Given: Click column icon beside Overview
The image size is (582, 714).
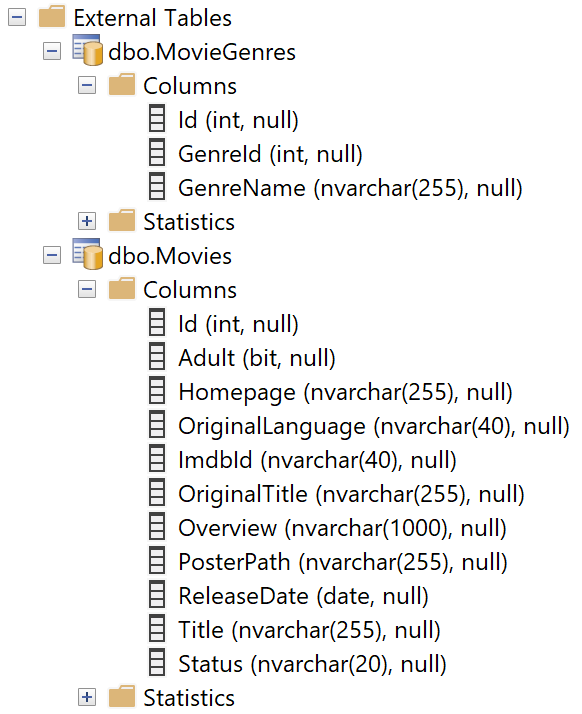Looking at the screenshot, I should 157,527.
